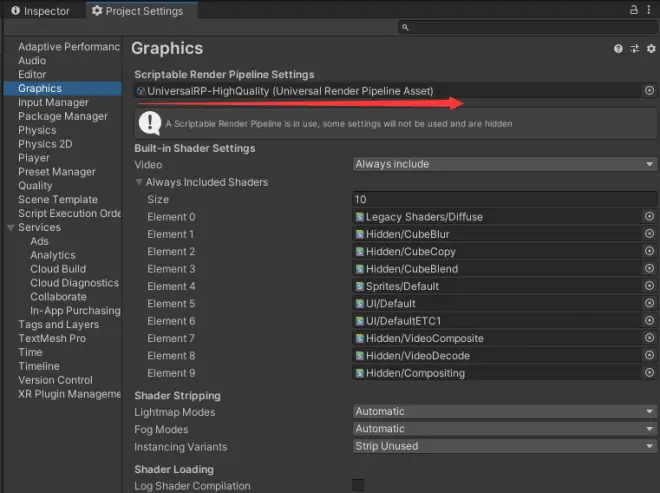Open the Time settings category

point(30,352)
